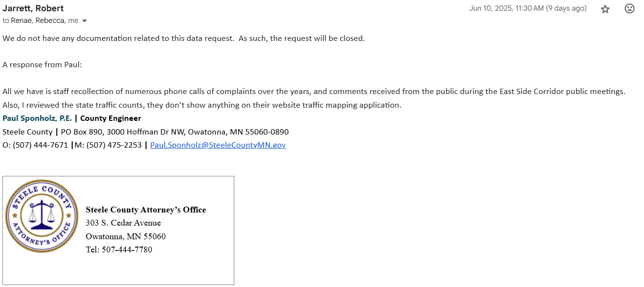
Task: Expand recipient details dropdown arrow
Action: pos(85,21)
